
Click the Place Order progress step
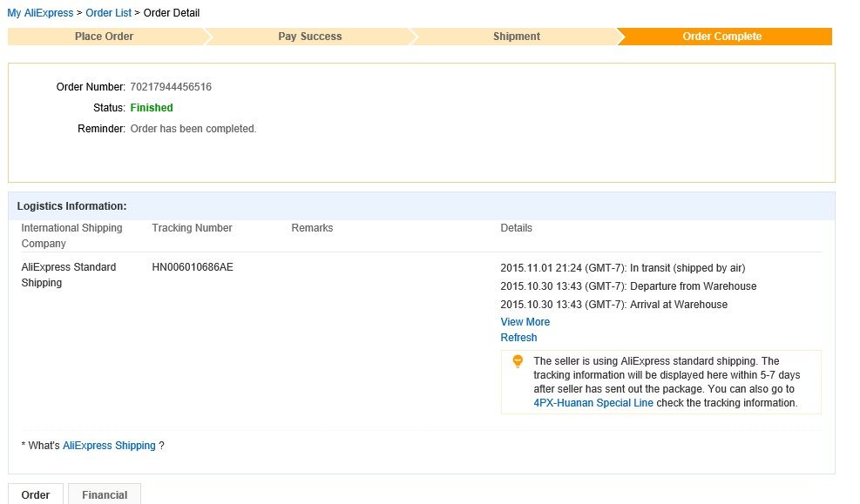105,37
